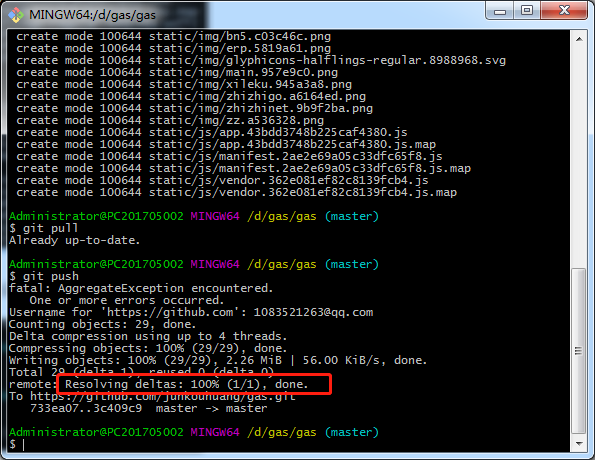Click the 'Already up-to-date.' output text
Image resolution: width=595 pixels, height=460 pixels.
click(74, 240)
